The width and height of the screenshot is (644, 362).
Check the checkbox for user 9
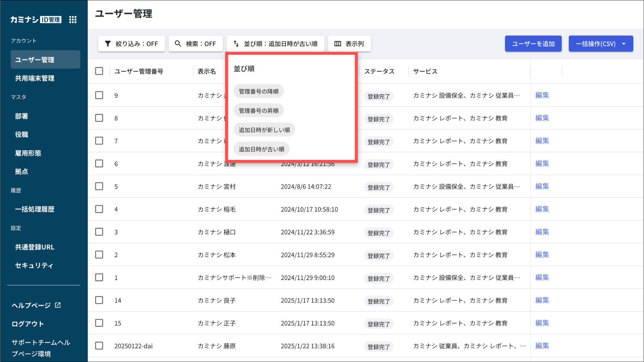click(x=99, y=95)
